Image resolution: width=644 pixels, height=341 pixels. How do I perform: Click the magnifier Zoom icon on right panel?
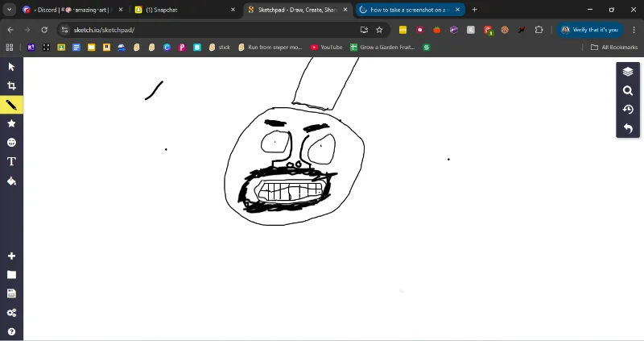point(628,90)
